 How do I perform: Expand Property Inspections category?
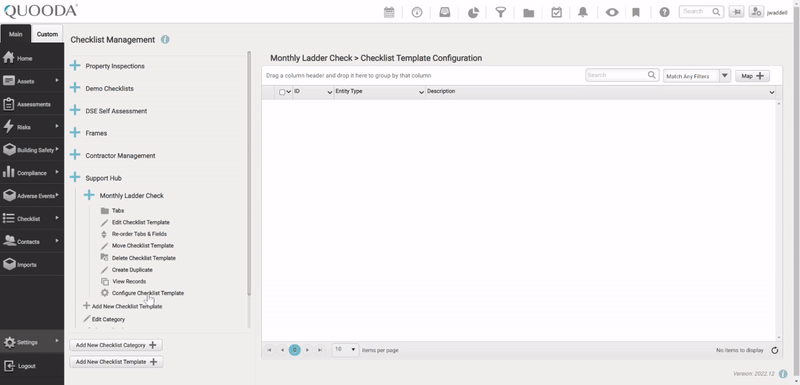(x=75, y=65)
